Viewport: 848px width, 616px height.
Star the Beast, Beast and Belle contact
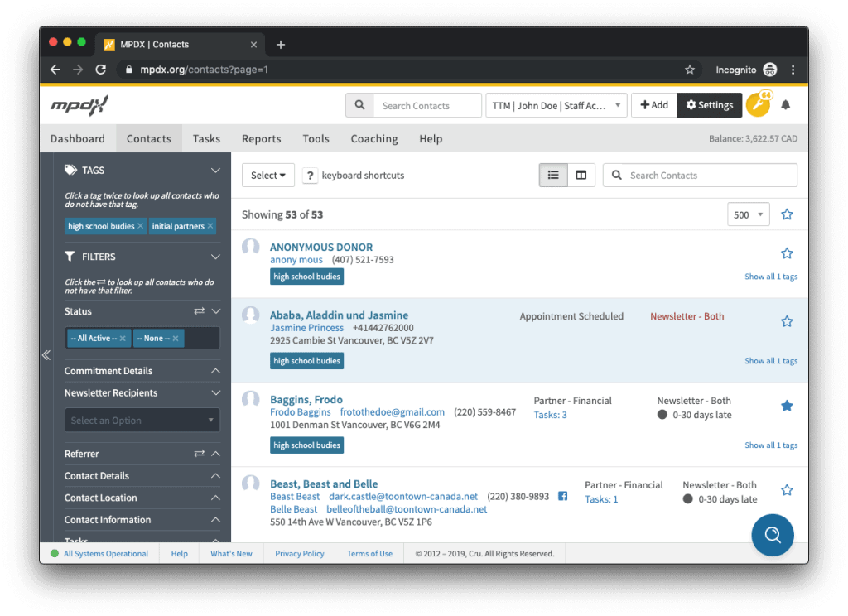pyautogui.click(x=787, y=490)
